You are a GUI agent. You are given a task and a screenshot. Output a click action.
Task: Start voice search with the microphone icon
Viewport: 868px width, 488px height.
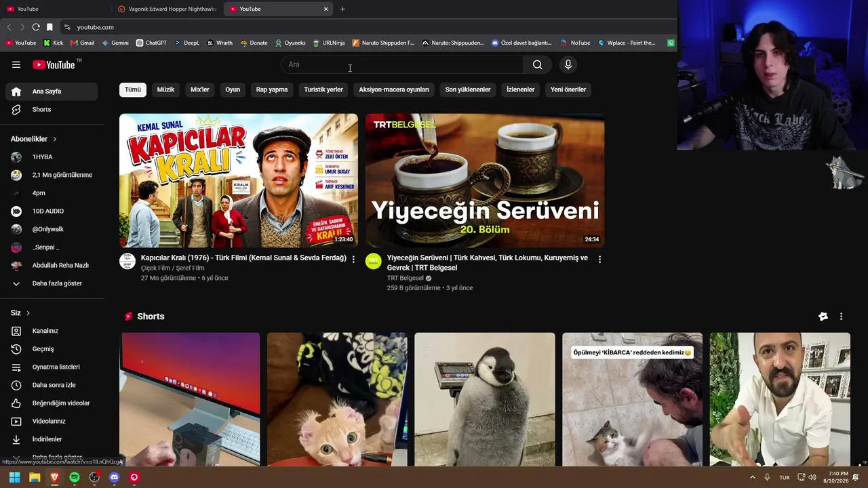point(568,64)
